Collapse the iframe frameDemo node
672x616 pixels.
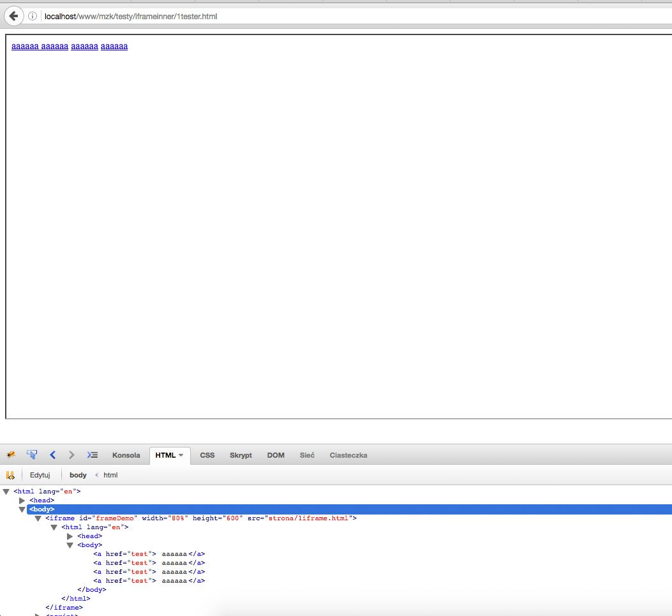38,518
